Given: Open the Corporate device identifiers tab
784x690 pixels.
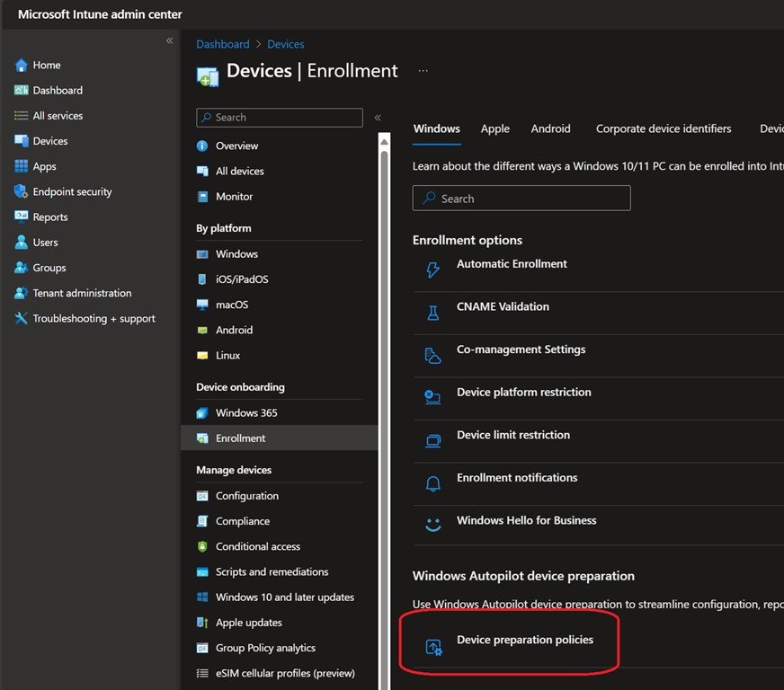Looking at the screenshot, I should 663,129.
